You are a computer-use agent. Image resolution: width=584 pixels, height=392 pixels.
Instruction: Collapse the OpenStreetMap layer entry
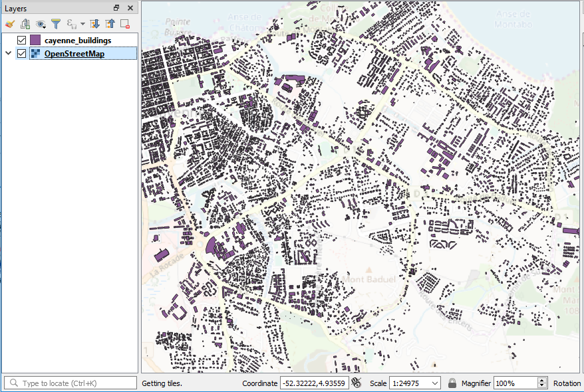(x=8, y=52)
